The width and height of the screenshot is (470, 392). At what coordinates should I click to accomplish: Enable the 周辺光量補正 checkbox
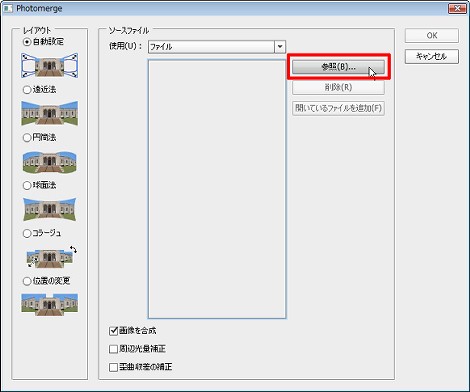tap(113, 349)
